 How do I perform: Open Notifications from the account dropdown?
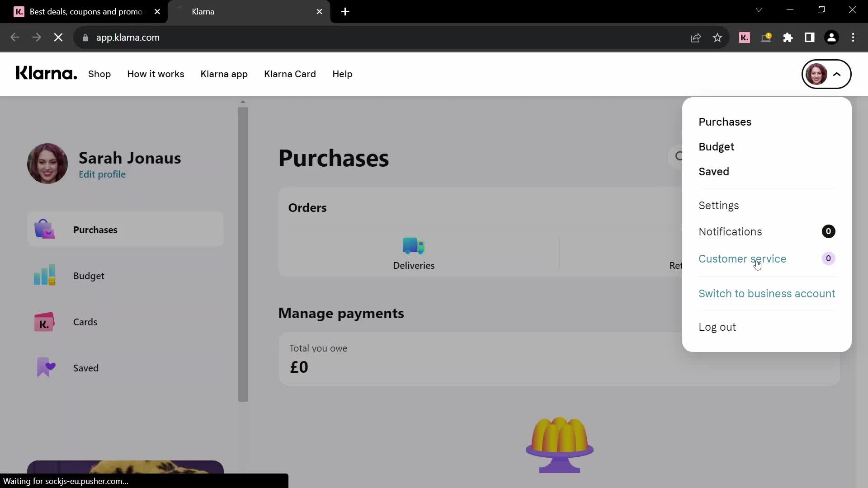point(730,232)
